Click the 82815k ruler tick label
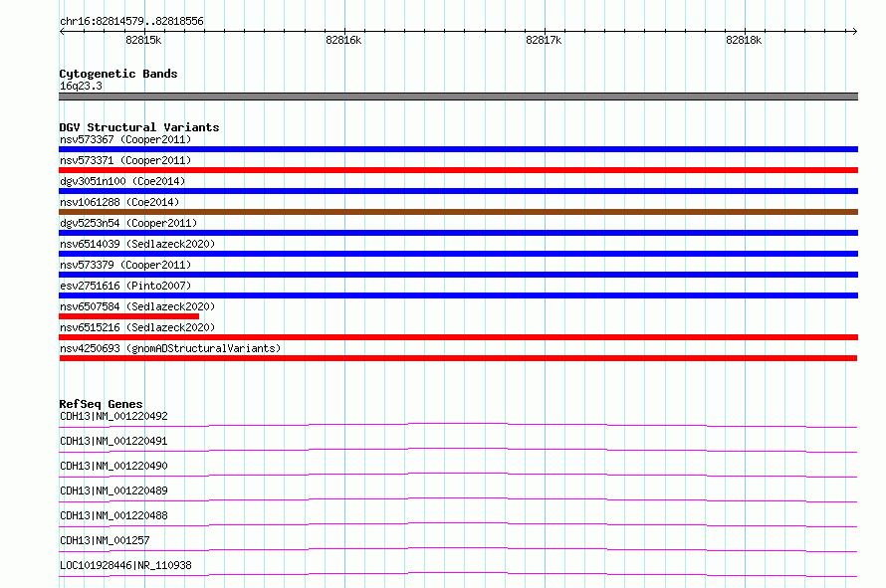The height and width of the screenshot is (588, 886). click(143, 40)
